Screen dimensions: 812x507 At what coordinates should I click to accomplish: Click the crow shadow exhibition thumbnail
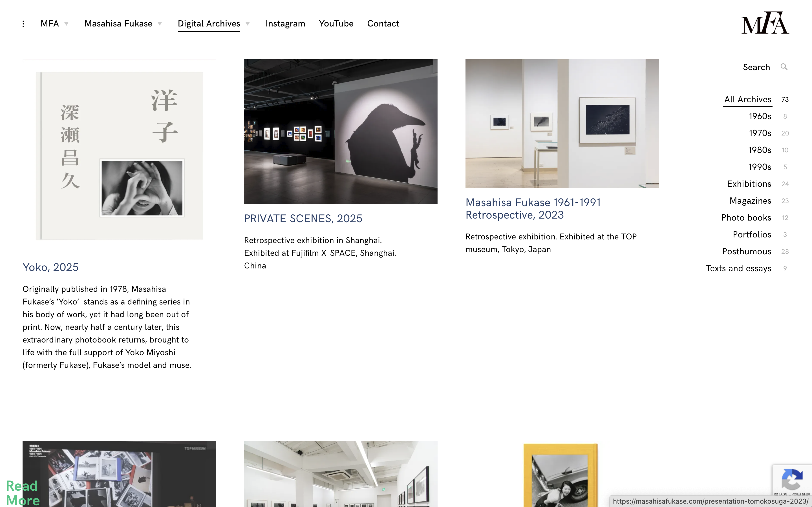(x=341, y=132)
